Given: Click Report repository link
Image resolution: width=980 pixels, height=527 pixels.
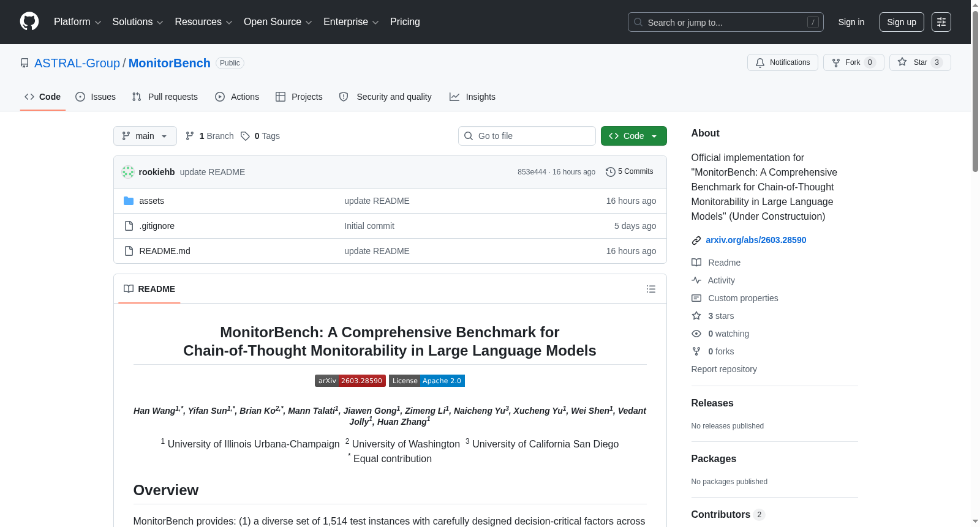Looking at the screenshot, I should pyautogui.click(x=724, y=369).
